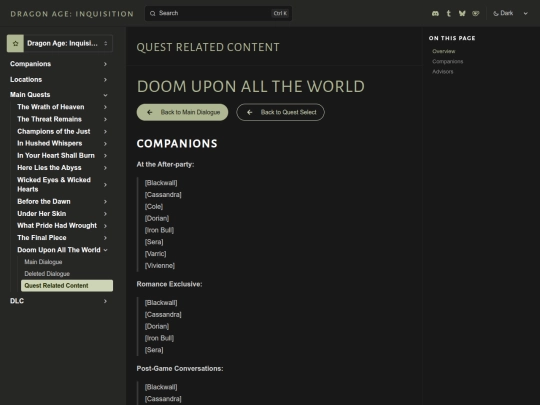
Task: Click Back to Quest Select button
Action: 280,112
